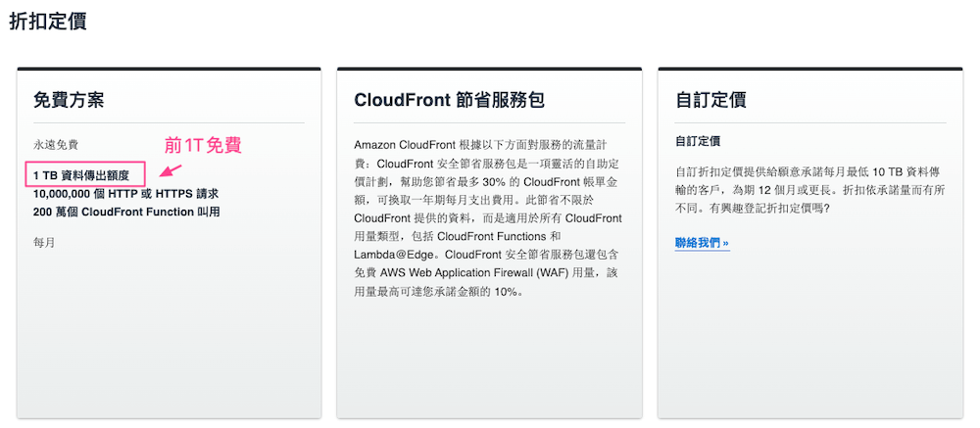
Task: Click the 永遠免費 label
Action: click(x=56, y=146)
